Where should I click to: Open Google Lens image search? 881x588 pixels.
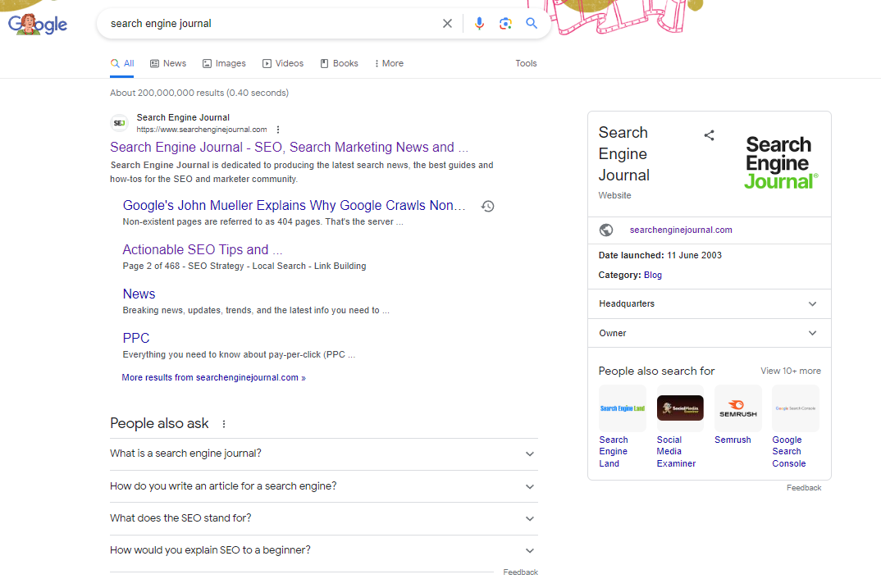505,23
